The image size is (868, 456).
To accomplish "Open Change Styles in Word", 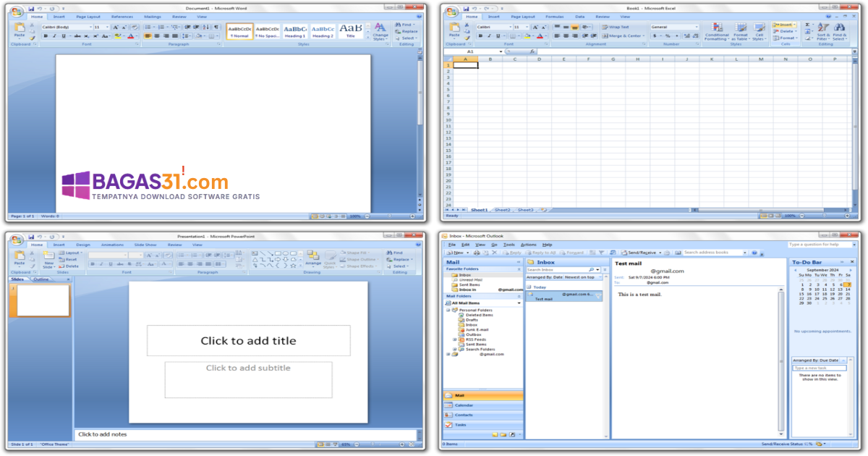I will click(380, 32).
